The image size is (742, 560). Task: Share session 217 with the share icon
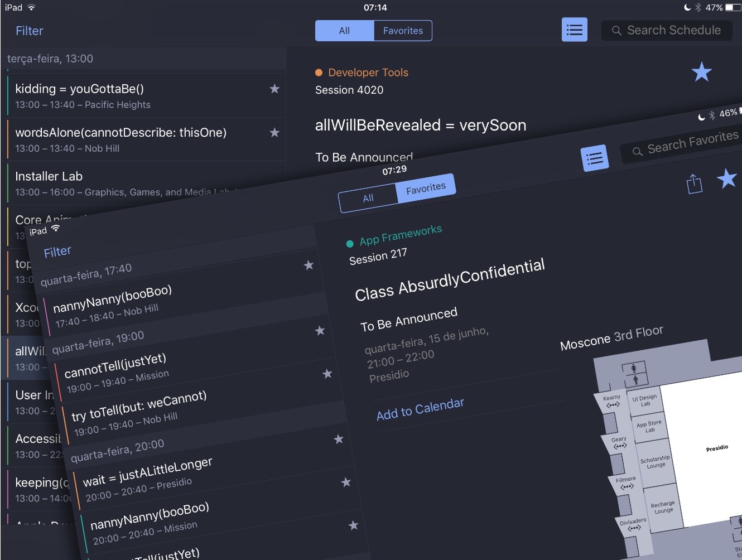(694, 184)
